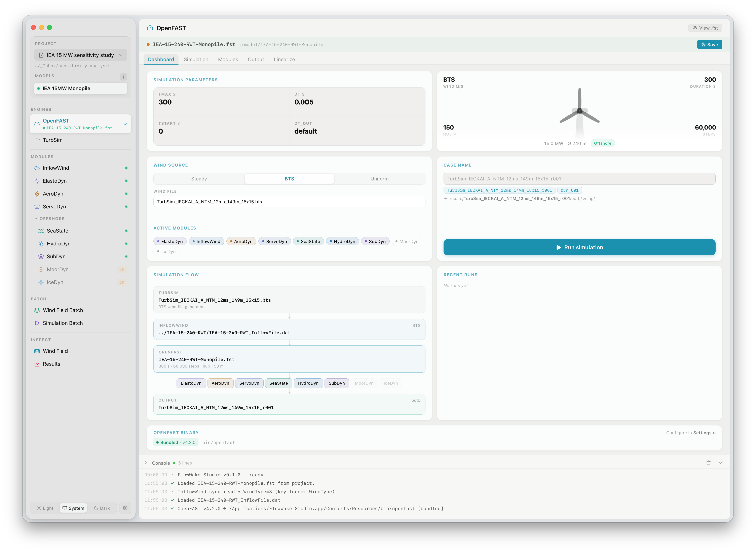Click the HydroDyn chip under Simulation Flow

(308, 383)
